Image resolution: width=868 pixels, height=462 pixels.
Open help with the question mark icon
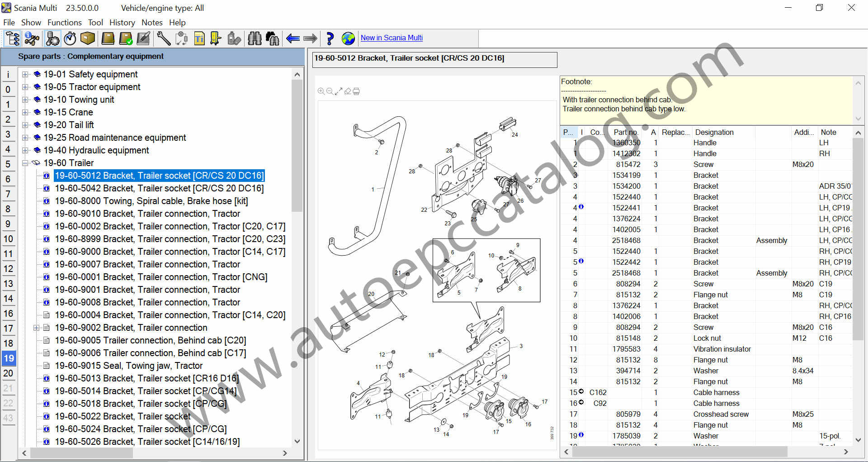point(330,38)
